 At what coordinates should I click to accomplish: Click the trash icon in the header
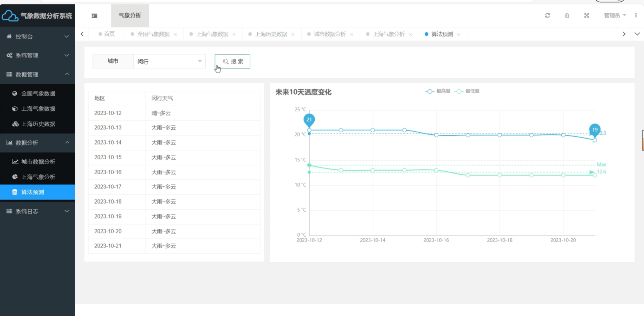[567, 16]
